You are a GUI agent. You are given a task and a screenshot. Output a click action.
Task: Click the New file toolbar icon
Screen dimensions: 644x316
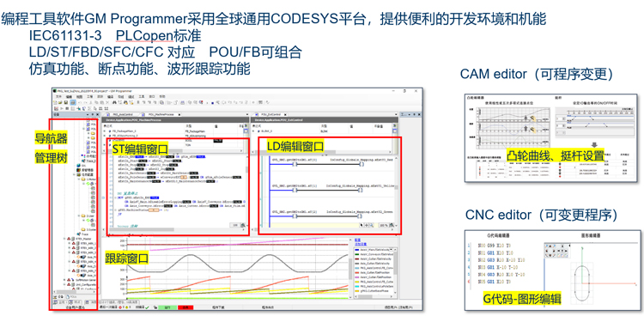55,103
